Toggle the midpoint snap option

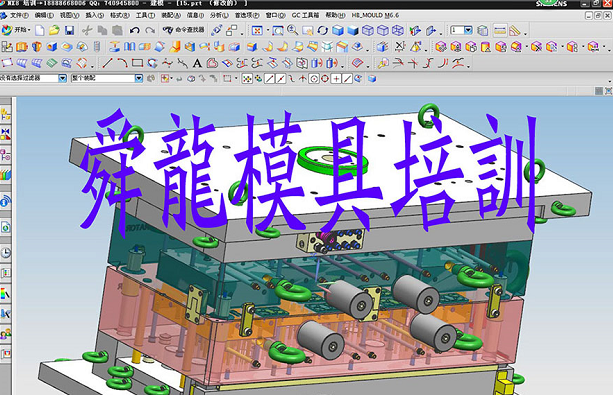[280, 79]
